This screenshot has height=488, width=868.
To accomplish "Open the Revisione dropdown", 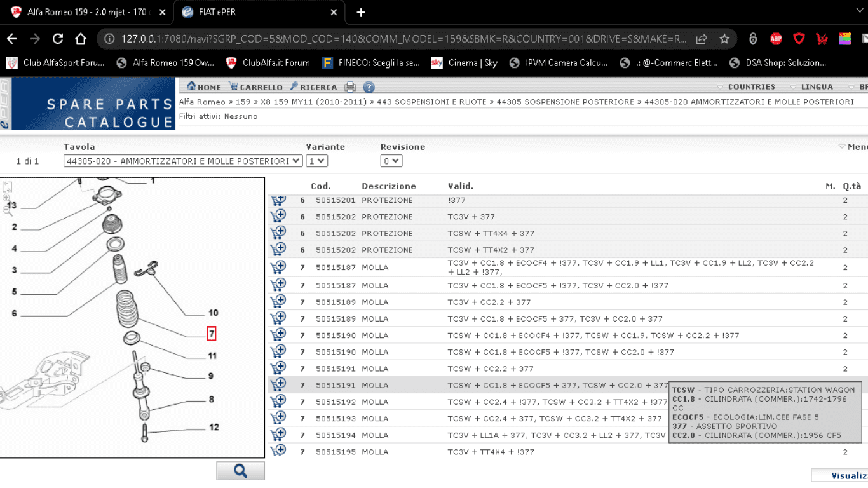I will (391, 161).
